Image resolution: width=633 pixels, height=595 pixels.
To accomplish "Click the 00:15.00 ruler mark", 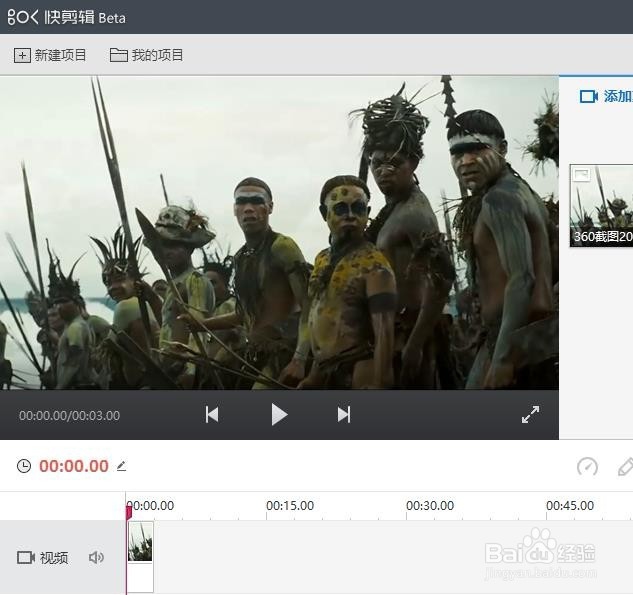I will coord(290,505).
